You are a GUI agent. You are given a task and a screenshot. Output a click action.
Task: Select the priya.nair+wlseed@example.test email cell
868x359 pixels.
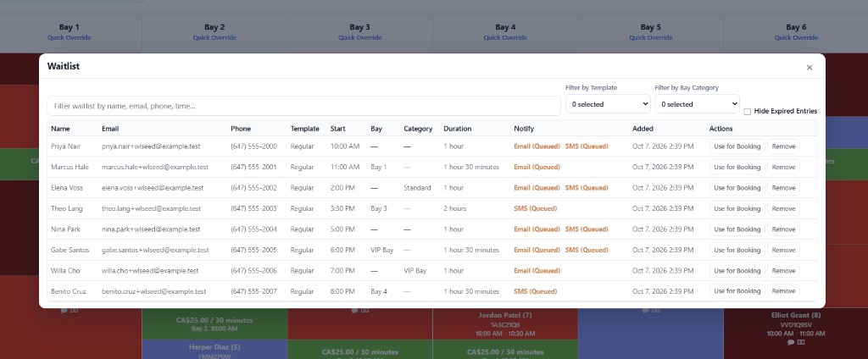point(151,146)
